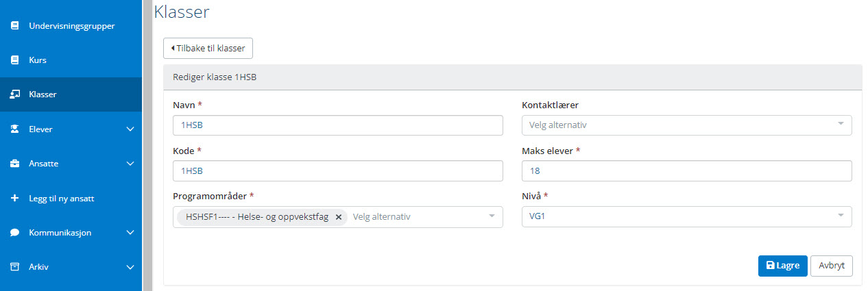Open Legg til ny ansatt
Viewport: 868px width, 291px height.
click(x=71, y=199)
